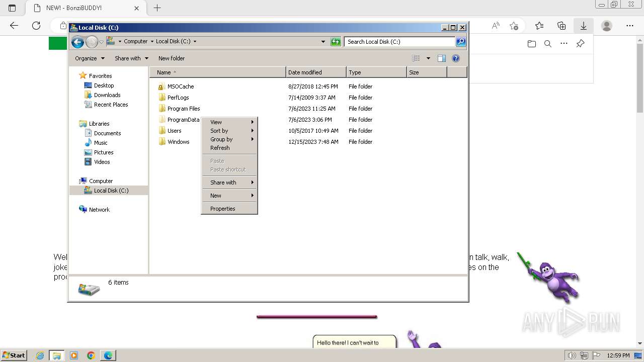Open the Group by context submenu
This screenshot has height=362, width=644.
[229, 139]
